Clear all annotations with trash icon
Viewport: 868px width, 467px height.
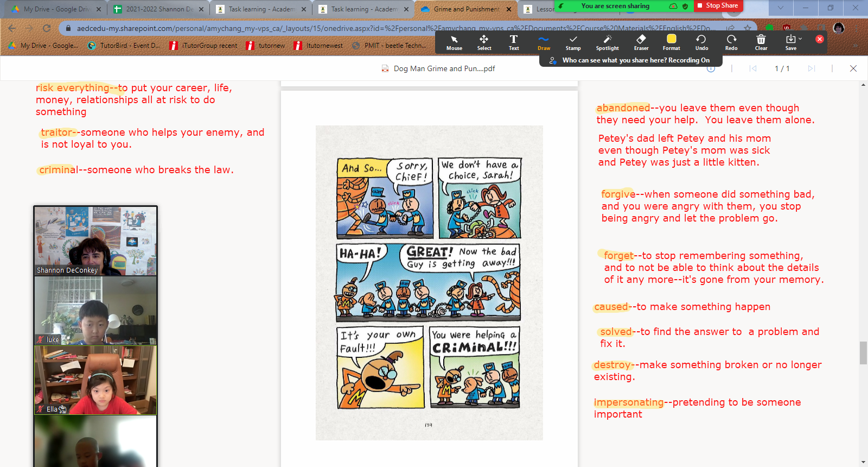[761, 42]
